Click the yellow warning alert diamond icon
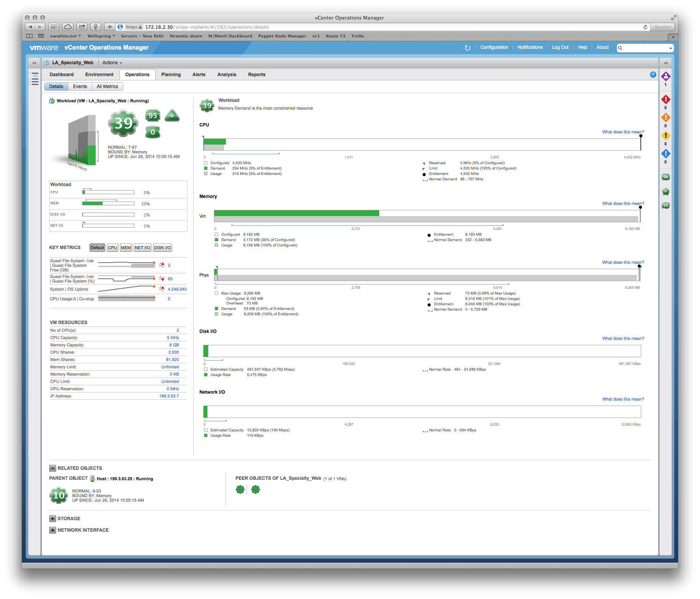 point(666,136)
